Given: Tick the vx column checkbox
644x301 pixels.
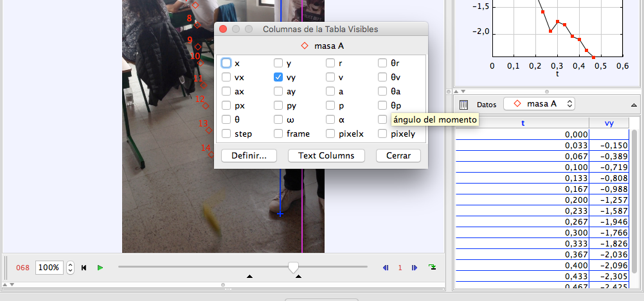Looking at the screenshot, I should click(x=226, y=77).
